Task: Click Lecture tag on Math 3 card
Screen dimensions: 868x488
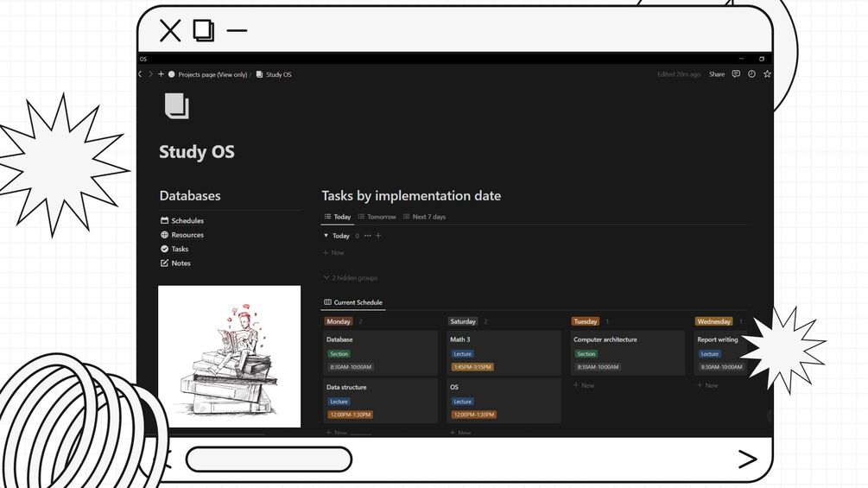Action: (x=462, y=354)
